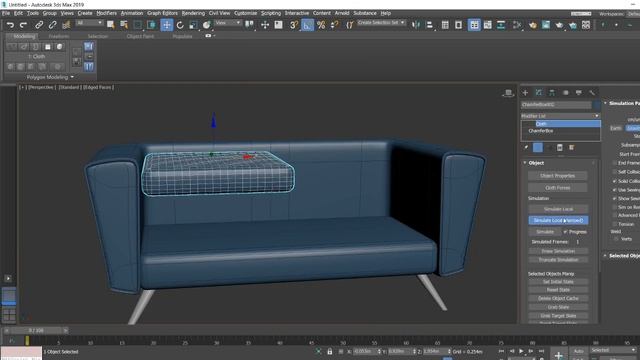Select the Unlink Selection icon
The width and height of the screenshot is (640, 360).
[x=52, y=25]
